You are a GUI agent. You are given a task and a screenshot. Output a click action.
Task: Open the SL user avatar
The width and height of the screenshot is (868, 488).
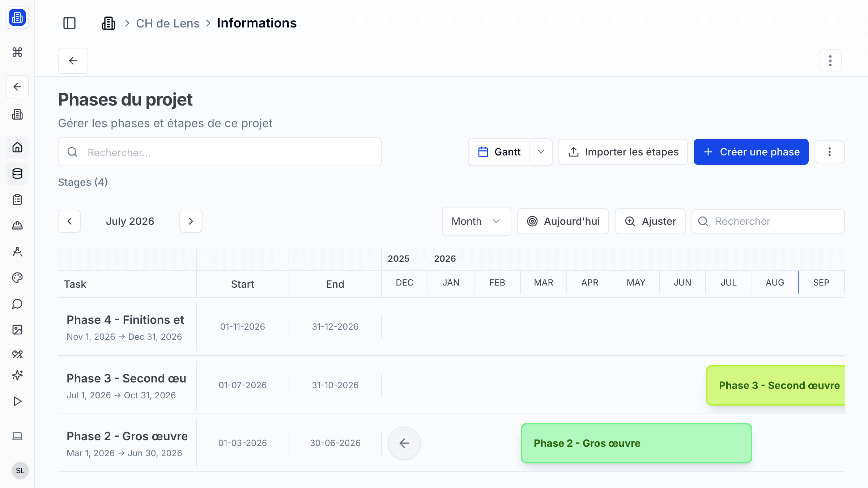click(x=20, y=471)
